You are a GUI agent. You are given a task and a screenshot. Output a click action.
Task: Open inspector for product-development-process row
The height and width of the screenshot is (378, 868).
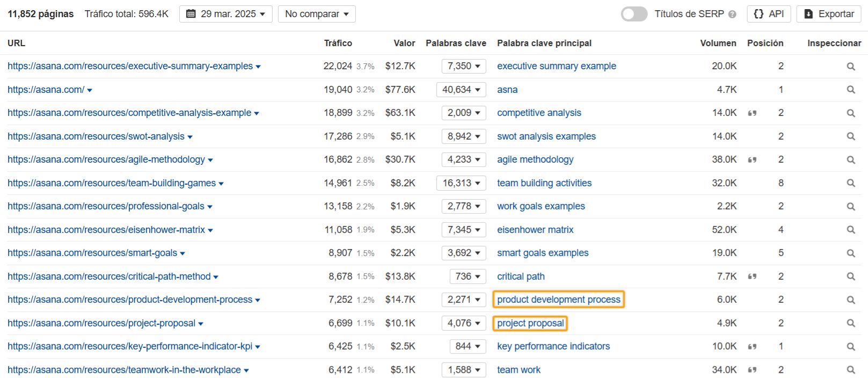tap(851, 300)
